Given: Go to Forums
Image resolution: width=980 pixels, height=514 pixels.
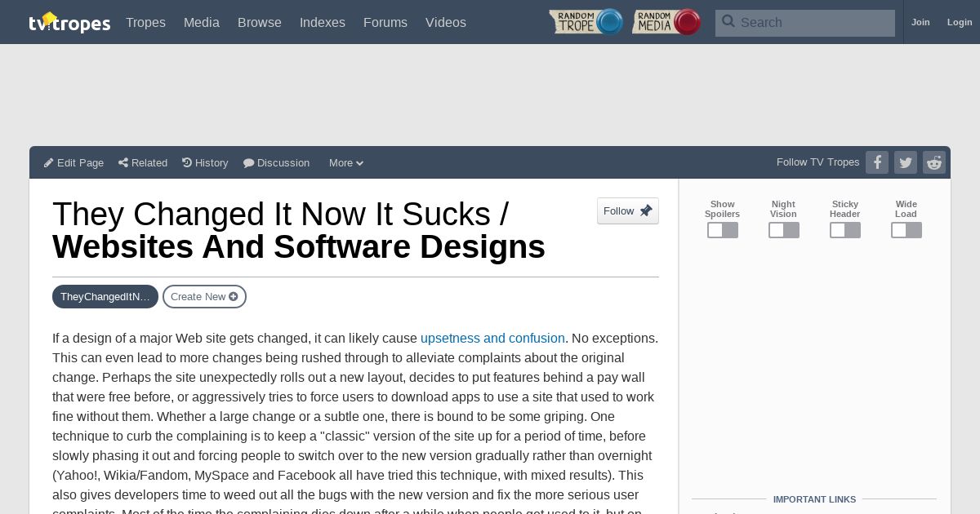Looking at the screenshot, I should coord(385,22).
